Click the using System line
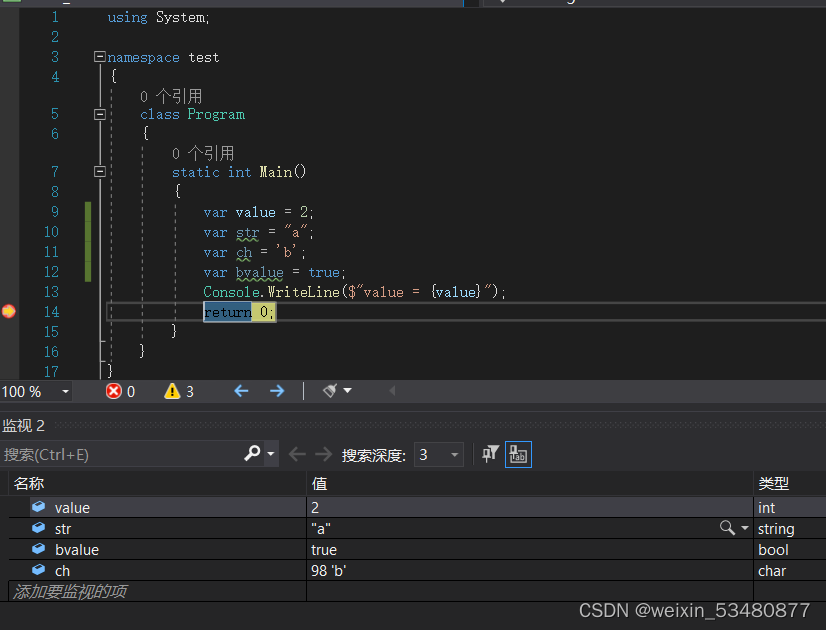 [x=159, y=17]
